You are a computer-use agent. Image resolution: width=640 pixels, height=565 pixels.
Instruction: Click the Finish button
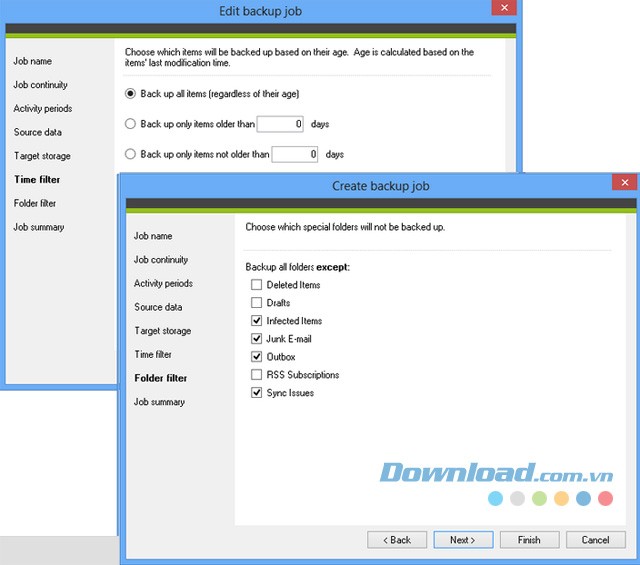pyautogui.click(x=529, y=540)
